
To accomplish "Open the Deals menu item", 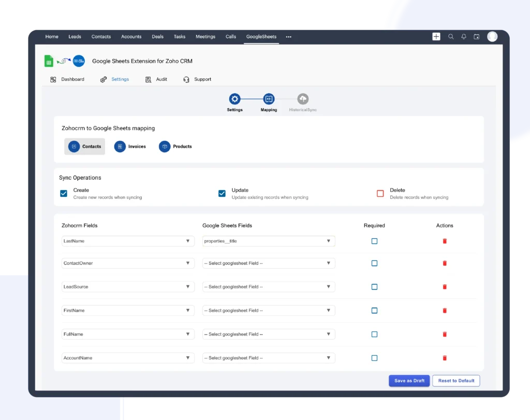I will coord(157,36).
